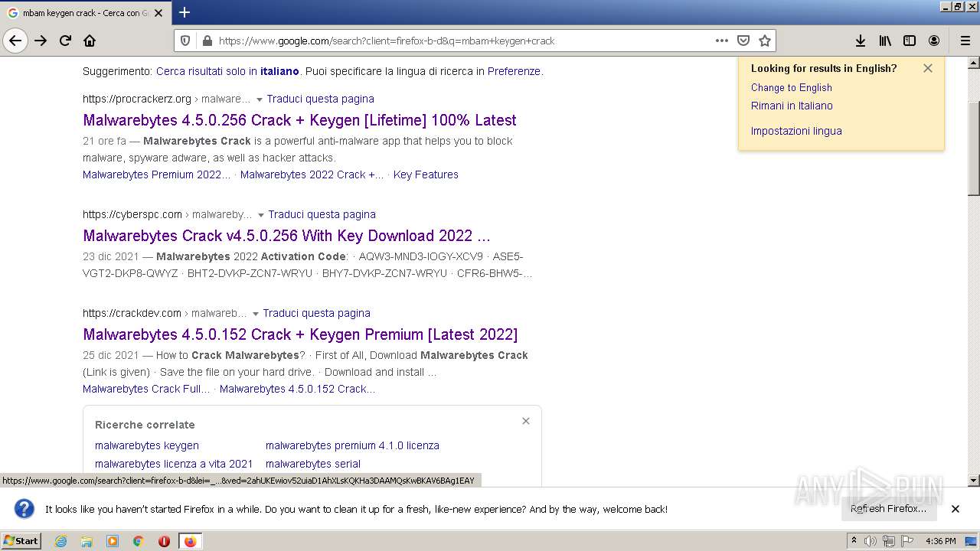Image resolution: width=980 pixels, height=551 pixels.
Task: Search related malwarebytes premium 4.1.0 licenza
Action: [x=352, y=445]
